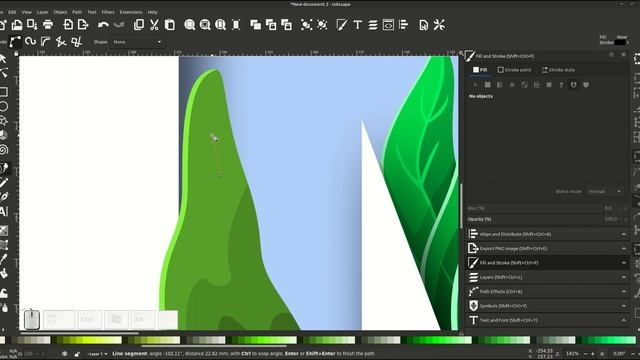Expand Text and Font panel
This screenshot has width=640, height=360.
coord(547,320)
